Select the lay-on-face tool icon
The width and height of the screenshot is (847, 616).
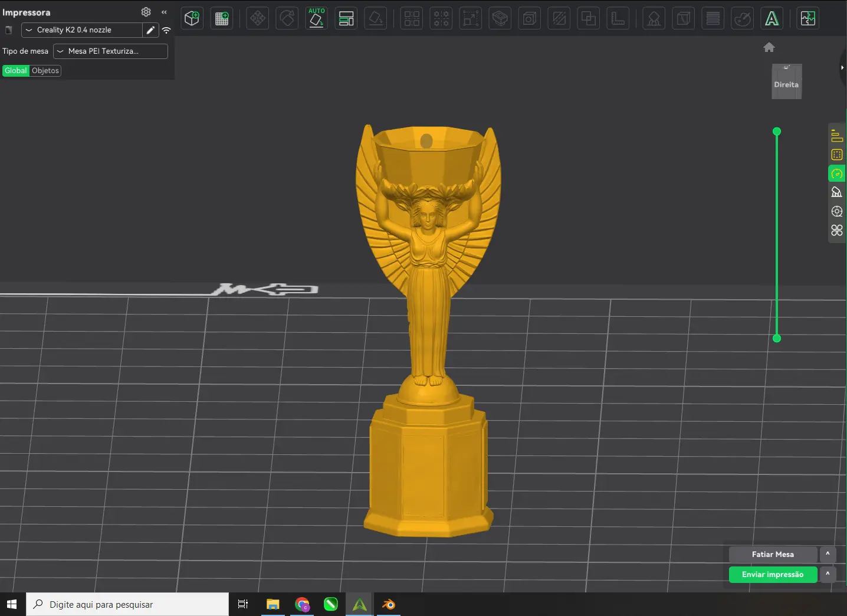[376, 18]
